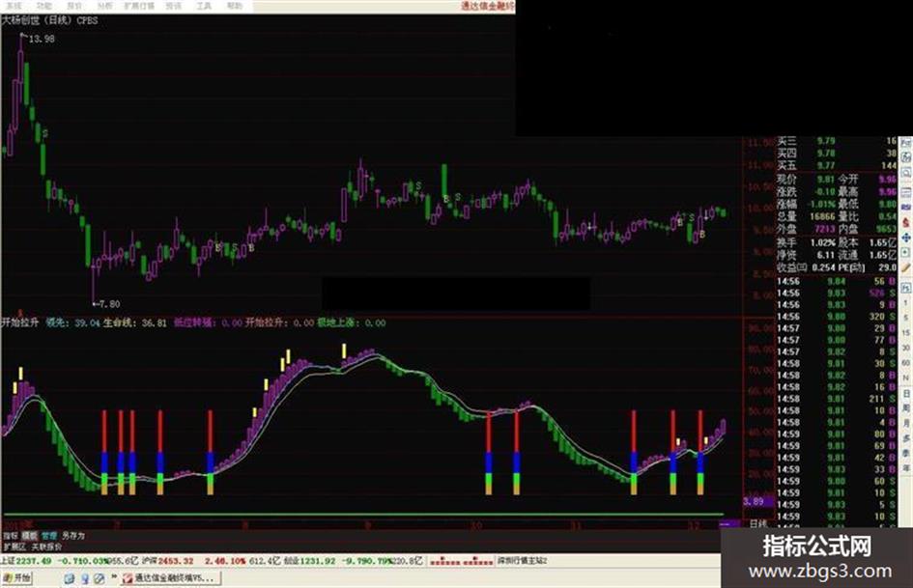Open 通达信金融终端 taskbar button
The image size is (913, 588).
point(169,578)
